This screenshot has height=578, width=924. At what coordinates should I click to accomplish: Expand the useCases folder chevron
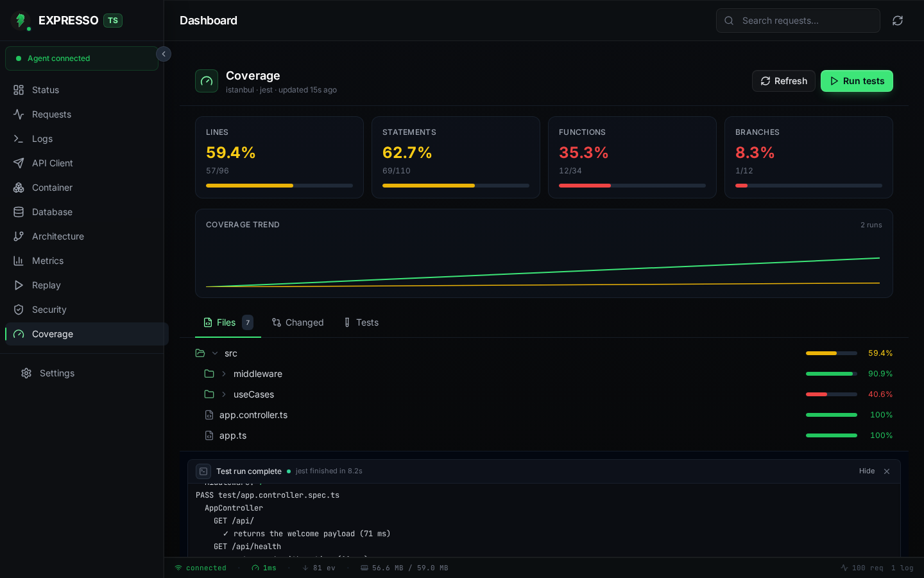(x=224, y=394)
